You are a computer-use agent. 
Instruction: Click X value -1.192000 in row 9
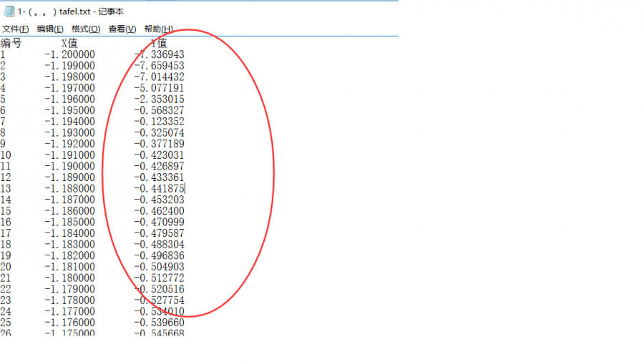click(70, 144)
